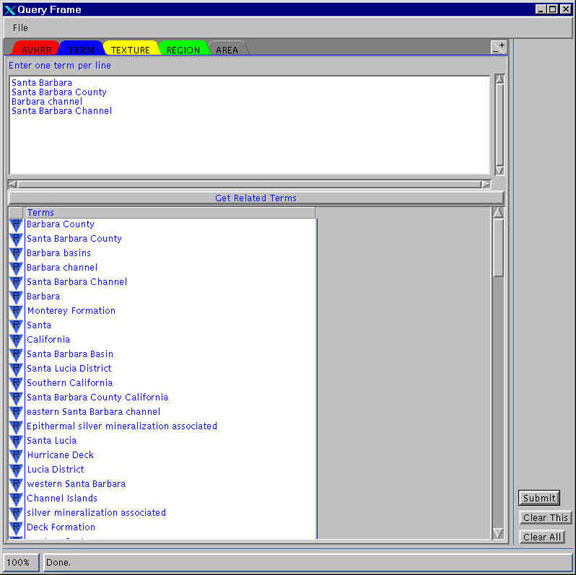The image size is (576, 575).
Task: Click the flag icon next to Monterey Formation
Action: pyautogui.click(x=16, y=312)
